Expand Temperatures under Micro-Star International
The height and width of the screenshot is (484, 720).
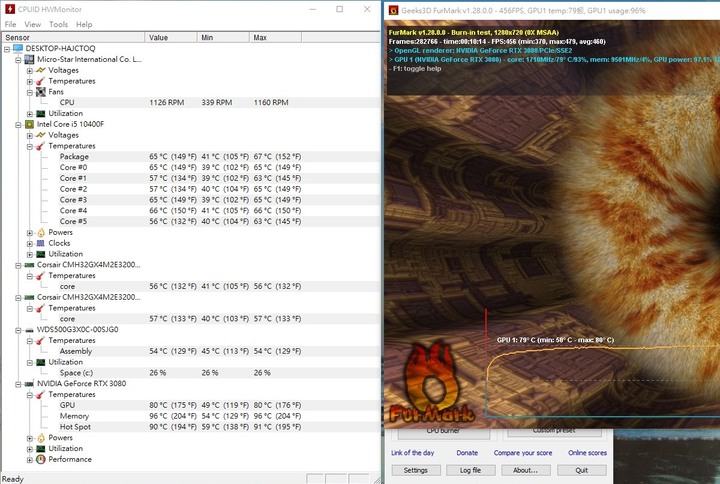point(30,81)
